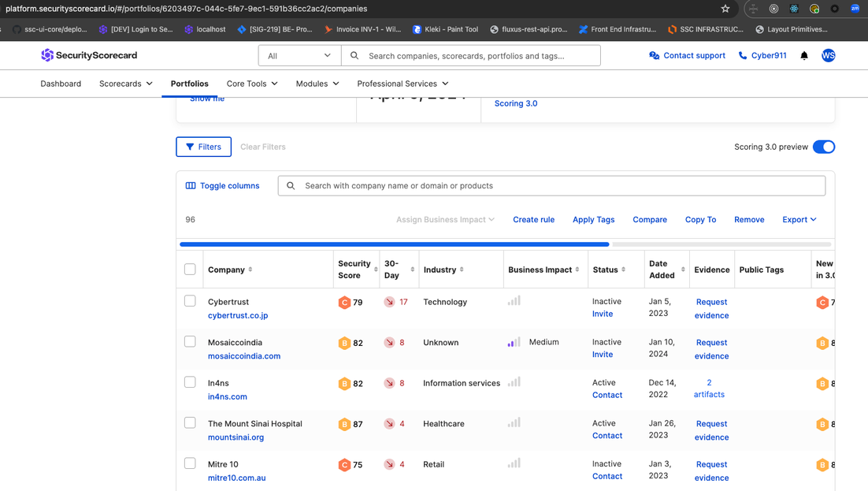Open the Export dropdown

pyautogui.click(x=799, y=219)
